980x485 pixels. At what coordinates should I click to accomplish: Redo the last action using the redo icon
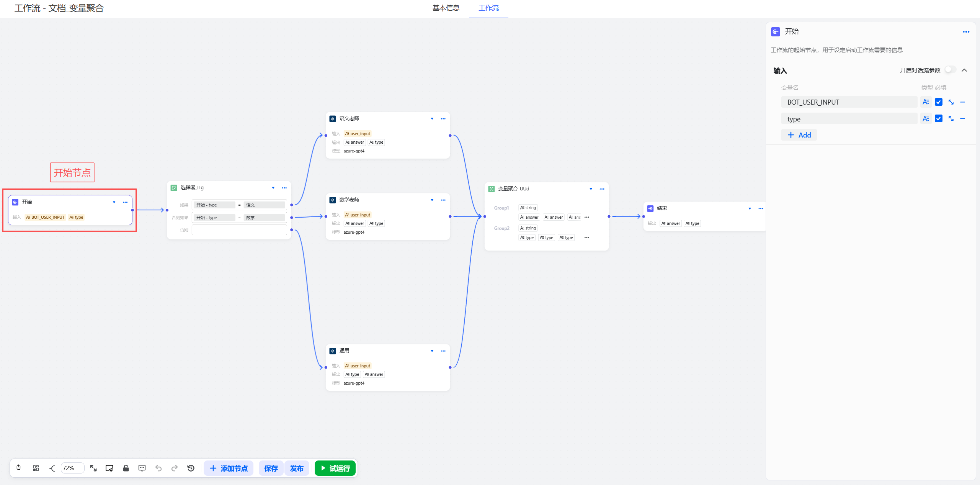pyautogui.click(x=175, y=468)
